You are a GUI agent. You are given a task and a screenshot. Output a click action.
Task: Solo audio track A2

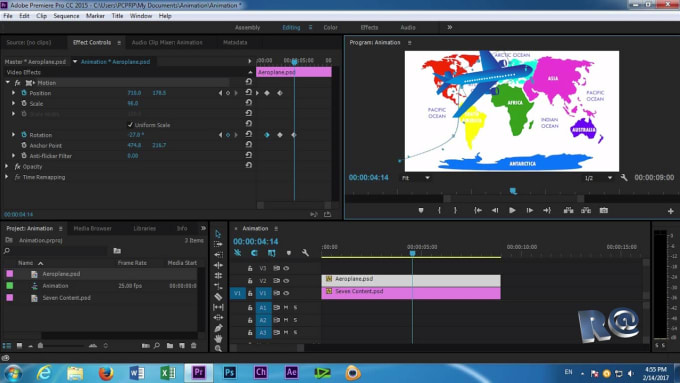tap(295, 320)
